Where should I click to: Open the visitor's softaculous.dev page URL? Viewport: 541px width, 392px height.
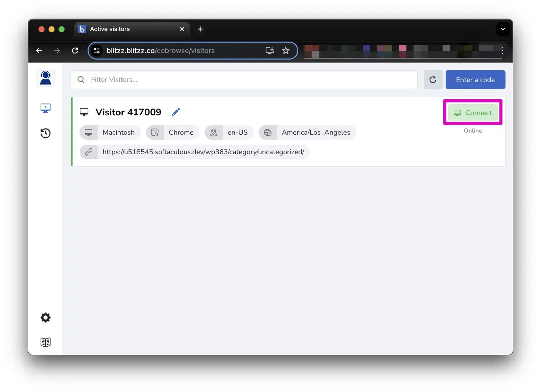click(x=203, y=152)
